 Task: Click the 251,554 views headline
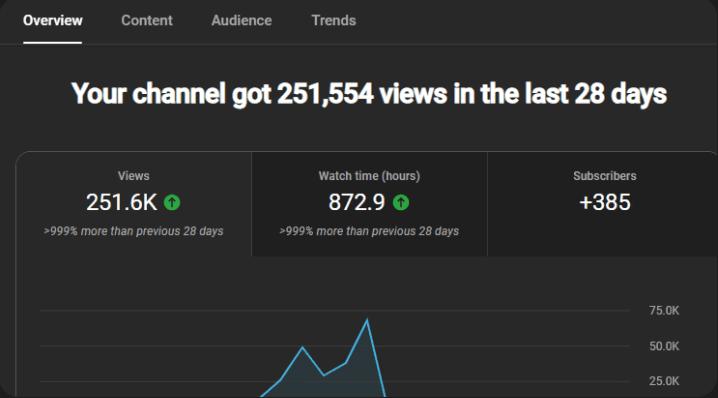pos(369,94)
